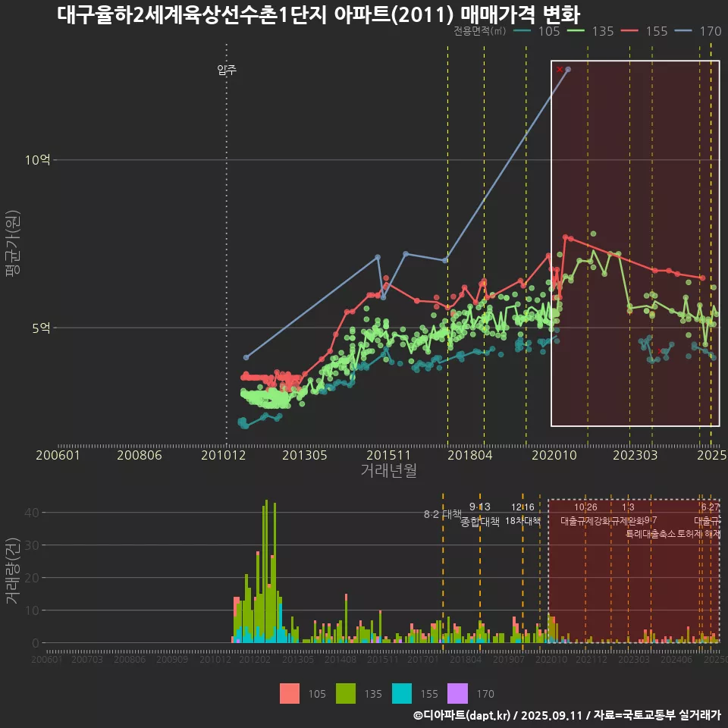
Task: Click the tallest green volume bar above 40
Action: tap(266, 571)
